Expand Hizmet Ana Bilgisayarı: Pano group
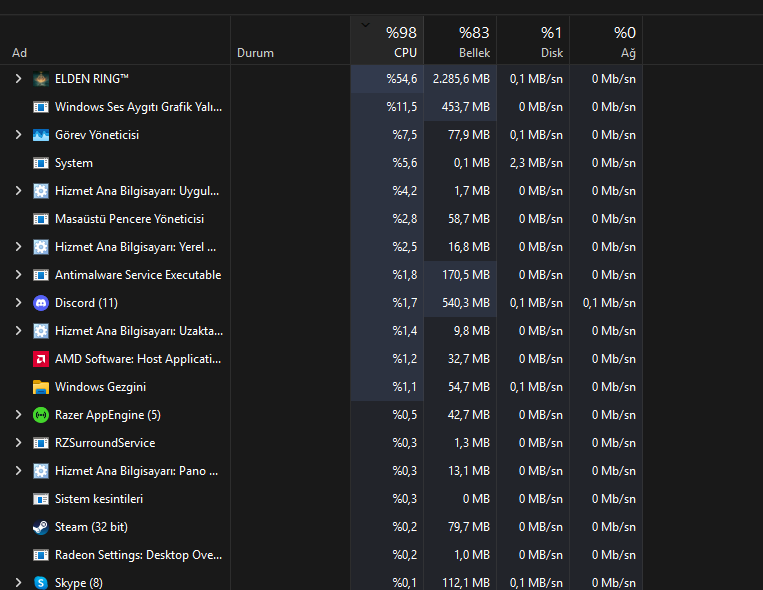This screenshot has height=590, width=763. pos(18,470)
